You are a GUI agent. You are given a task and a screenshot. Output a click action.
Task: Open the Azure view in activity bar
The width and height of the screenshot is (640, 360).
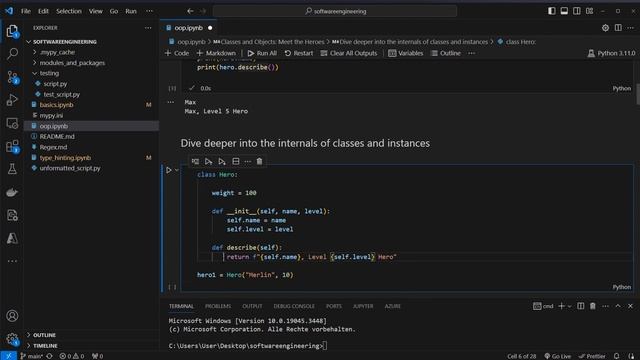click(12, 238)
